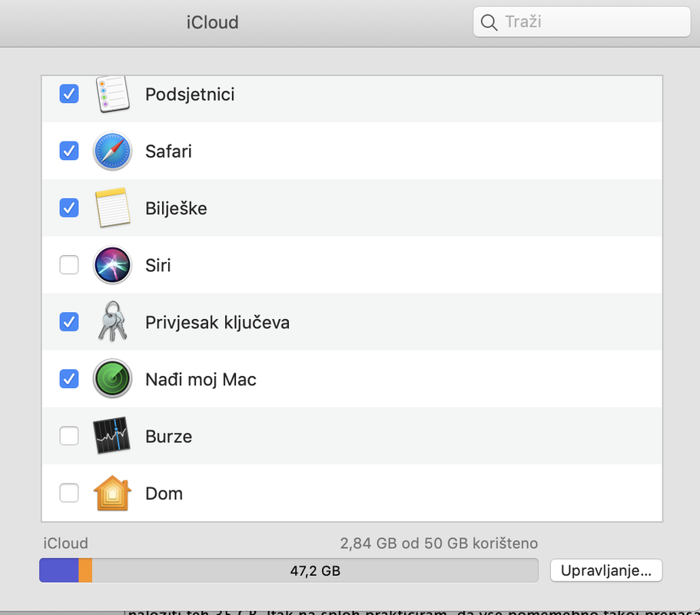Disable Bilješke iCloud syncing checkbox
700x615 pixels.
(69, 208)
